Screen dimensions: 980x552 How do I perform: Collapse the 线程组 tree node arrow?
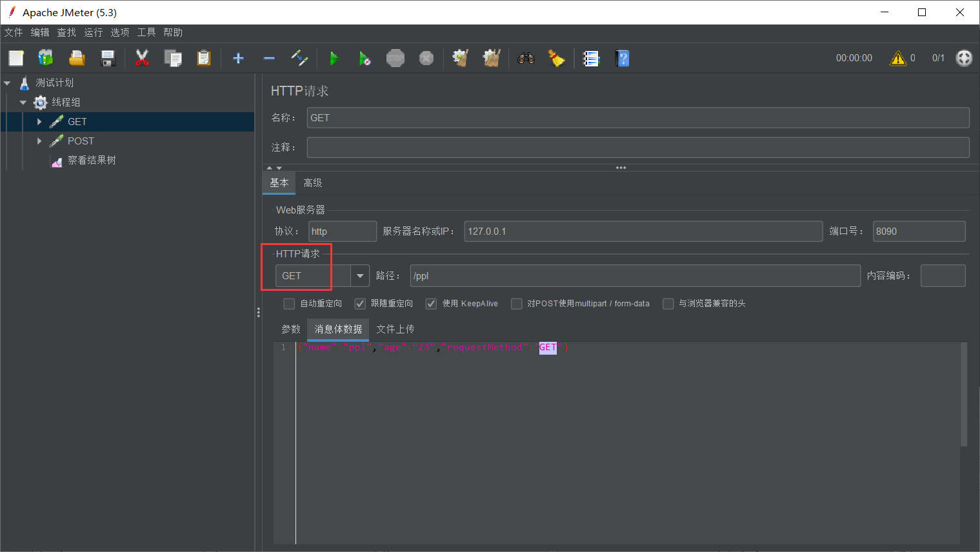coord(23,102)
